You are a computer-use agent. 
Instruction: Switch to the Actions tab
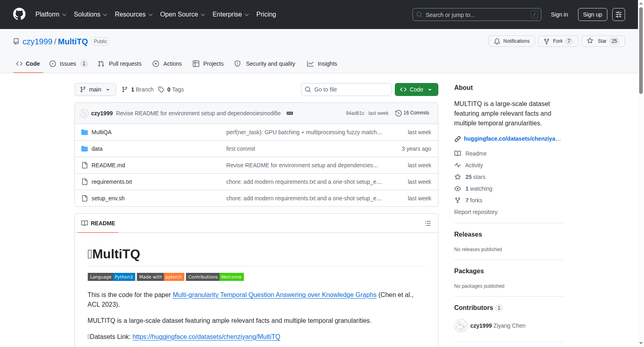pyautogui.click(x=167, y=64)
